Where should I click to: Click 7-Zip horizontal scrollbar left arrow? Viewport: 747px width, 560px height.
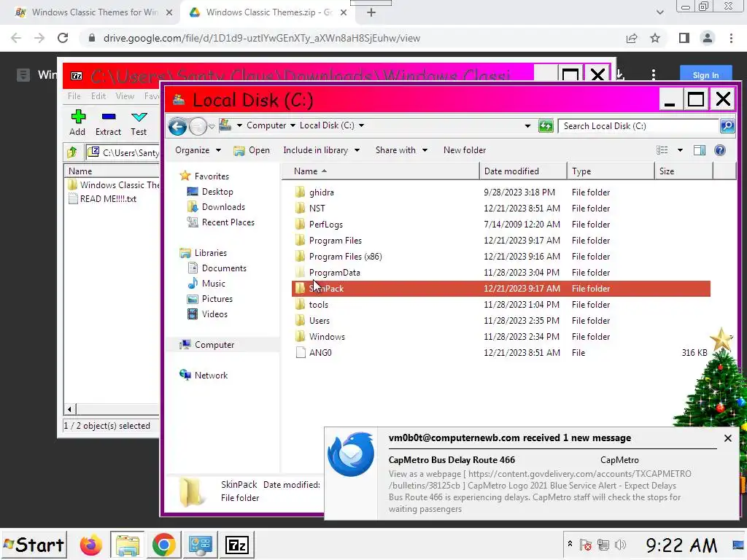click(x=69, y=409)
